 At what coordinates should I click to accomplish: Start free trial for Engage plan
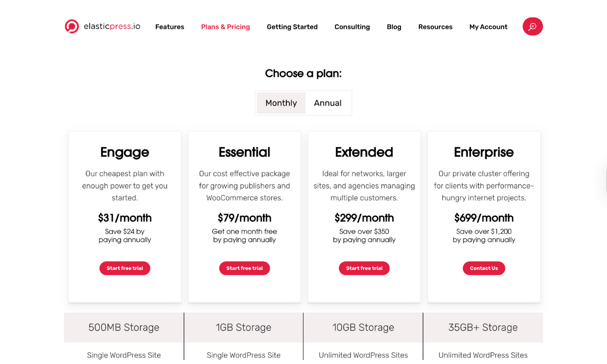click(125, 268)
